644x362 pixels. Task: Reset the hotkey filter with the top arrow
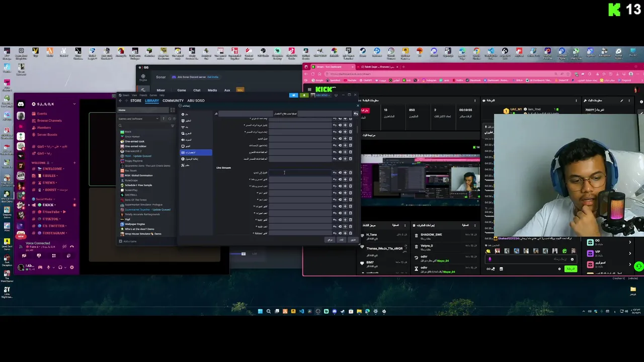[x=356, y=114]
